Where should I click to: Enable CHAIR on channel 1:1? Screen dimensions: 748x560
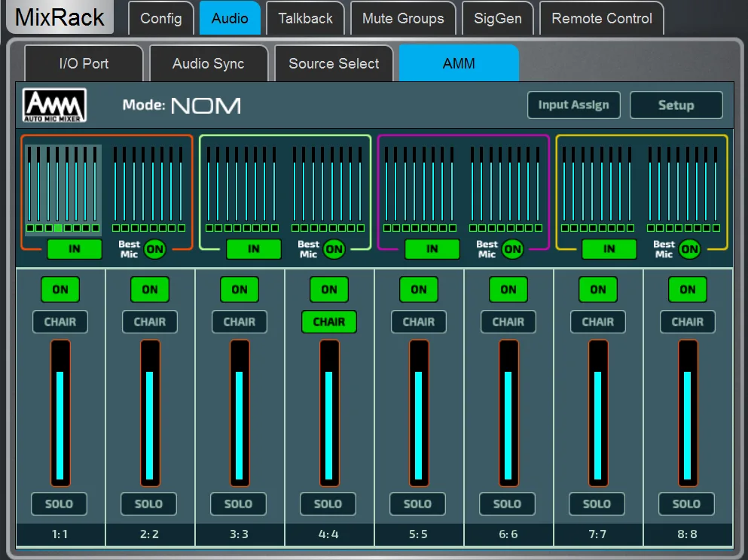(60, 321)
